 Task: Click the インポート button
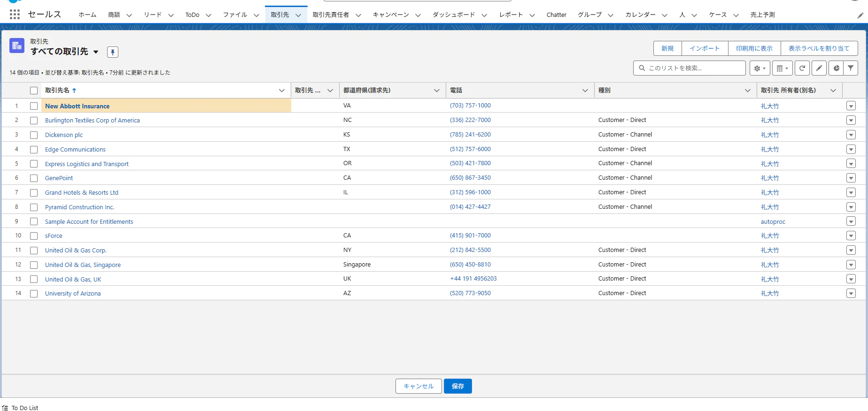tap(705, 48)
